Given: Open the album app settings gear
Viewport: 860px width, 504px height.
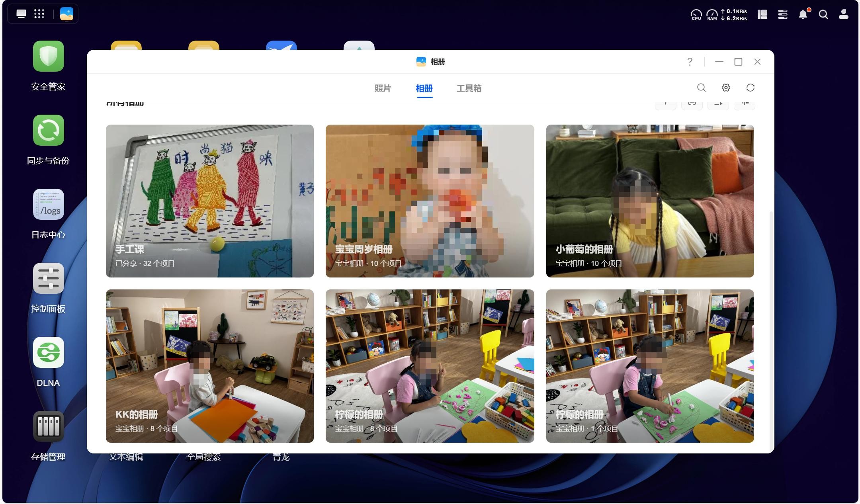Looking at the screenshot, I should point(726,88).
